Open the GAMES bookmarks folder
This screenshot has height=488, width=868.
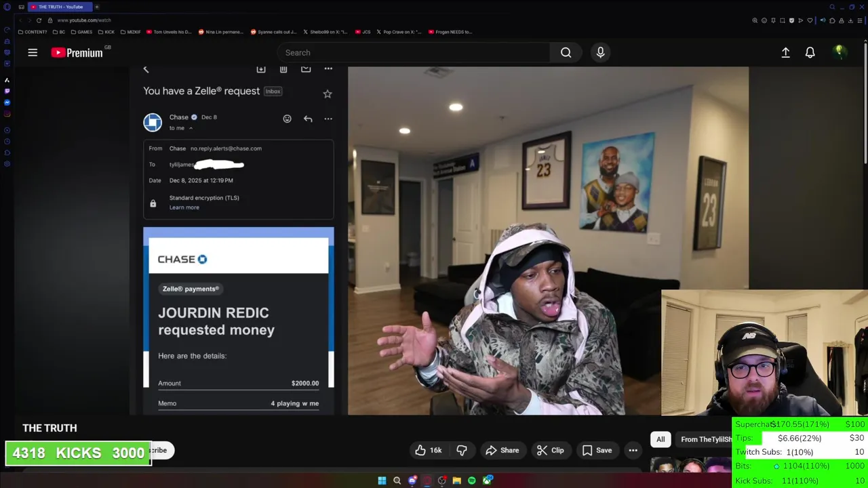(x=81, y=32)
